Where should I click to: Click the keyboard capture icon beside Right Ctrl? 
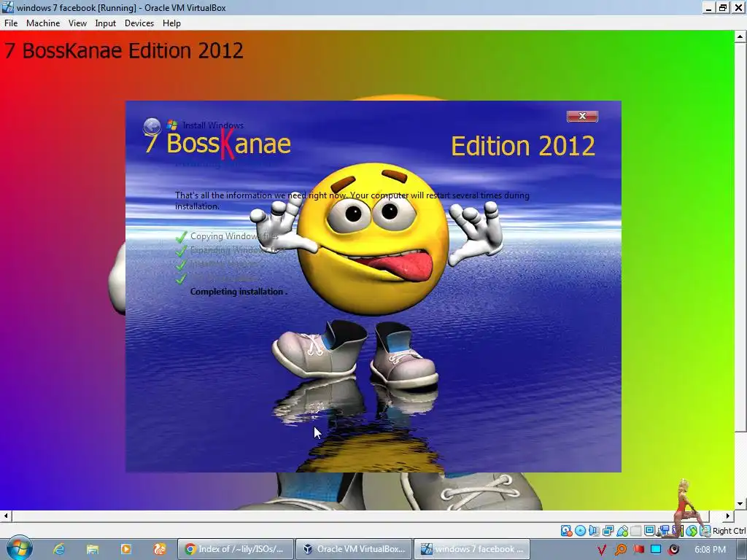coord(705,531)
